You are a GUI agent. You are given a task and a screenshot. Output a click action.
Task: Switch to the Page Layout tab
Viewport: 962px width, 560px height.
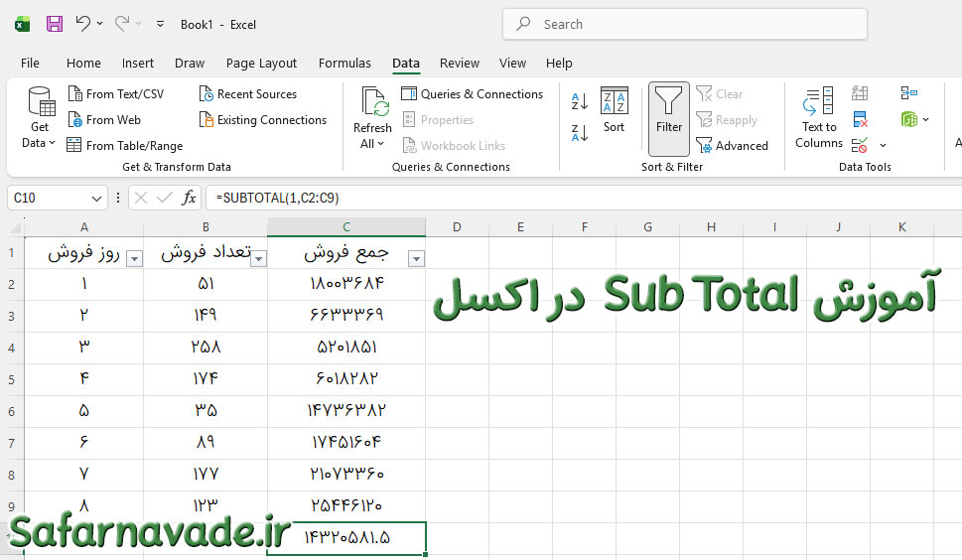click(x=261, y=64)
